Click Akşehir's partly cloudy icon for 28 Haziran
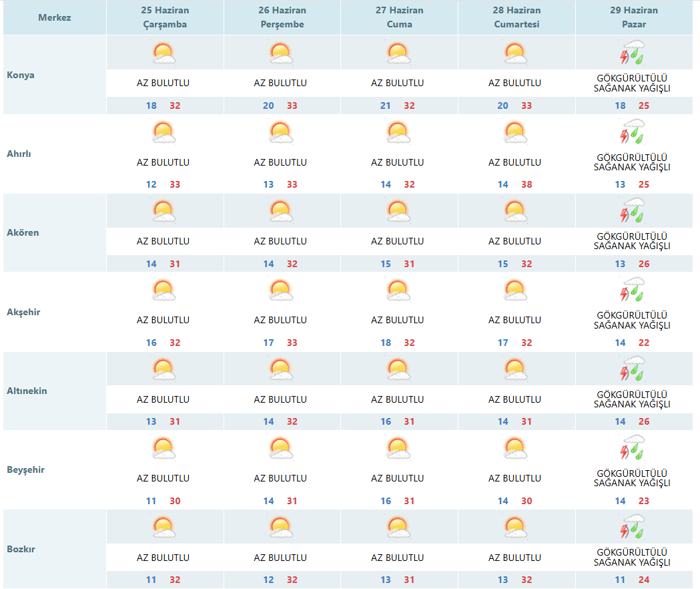The width and height of the screenshot is (700, 589). point(515,290)
